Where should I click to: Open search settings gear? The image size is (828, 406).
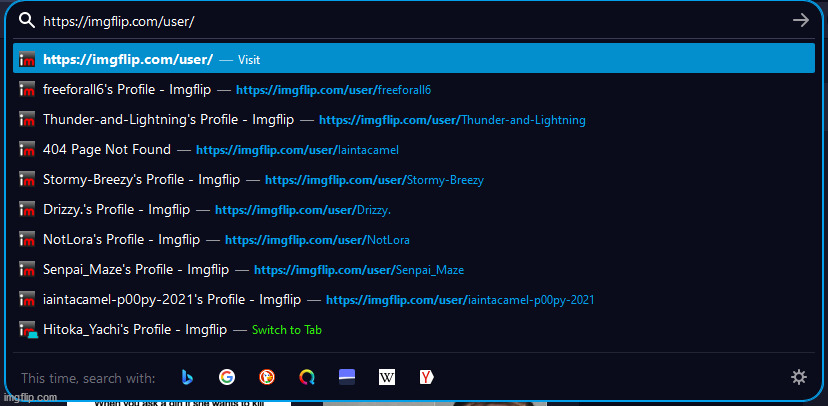(798, 377)
